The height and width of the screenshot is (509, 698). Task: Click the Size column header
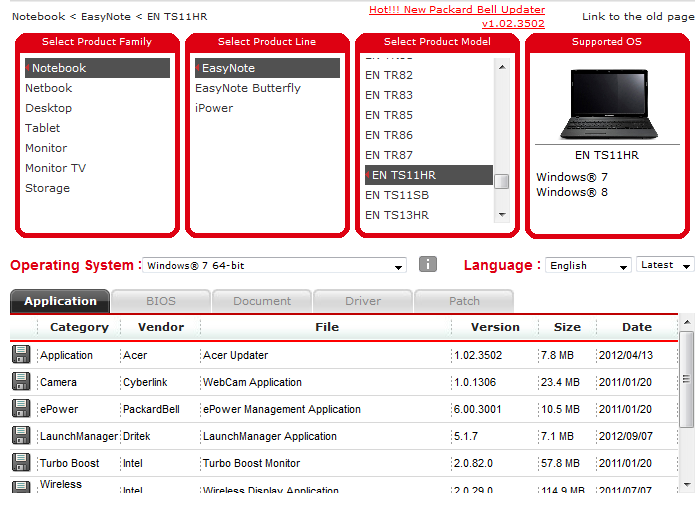coord(567,327)
